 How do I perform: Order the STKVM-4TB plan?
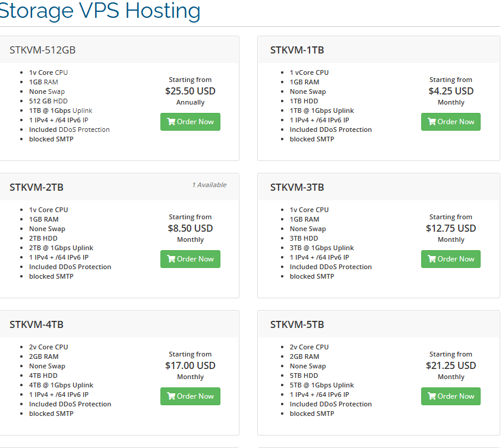tap(190, 396)
